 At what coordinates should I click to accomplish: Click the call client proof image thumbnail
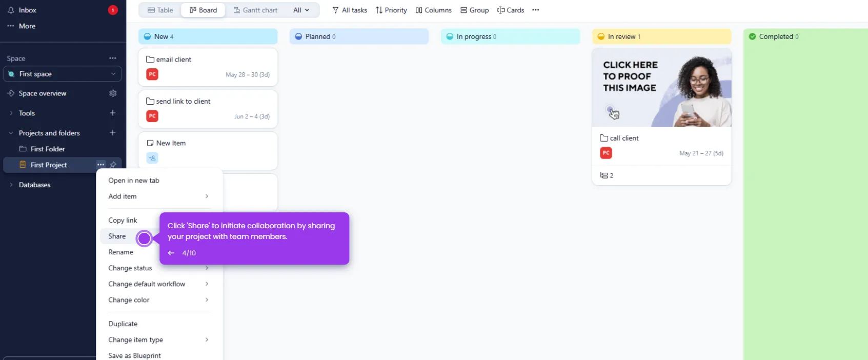[x=662, y=88]
